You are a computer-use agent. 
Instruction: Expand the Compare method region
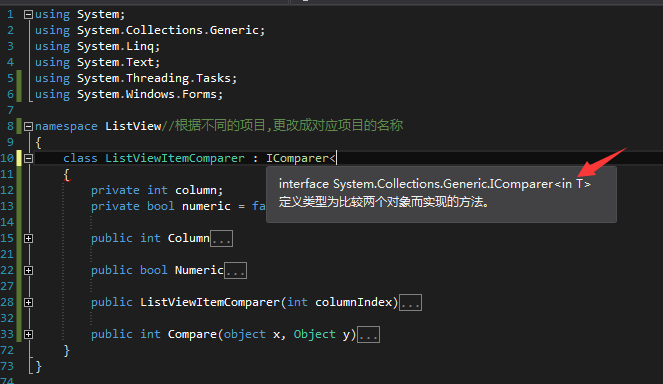click(x=28, y=335)
